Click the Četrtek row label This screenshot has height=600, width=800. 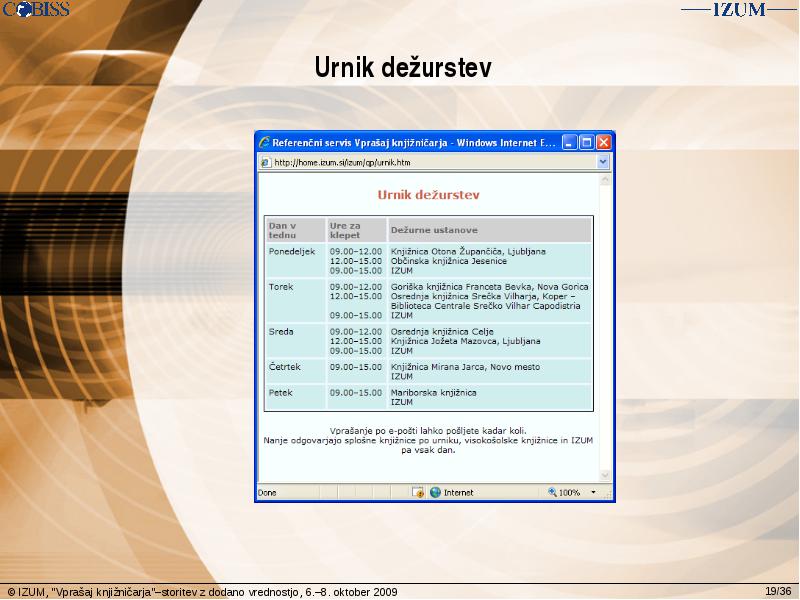point(285,367)
